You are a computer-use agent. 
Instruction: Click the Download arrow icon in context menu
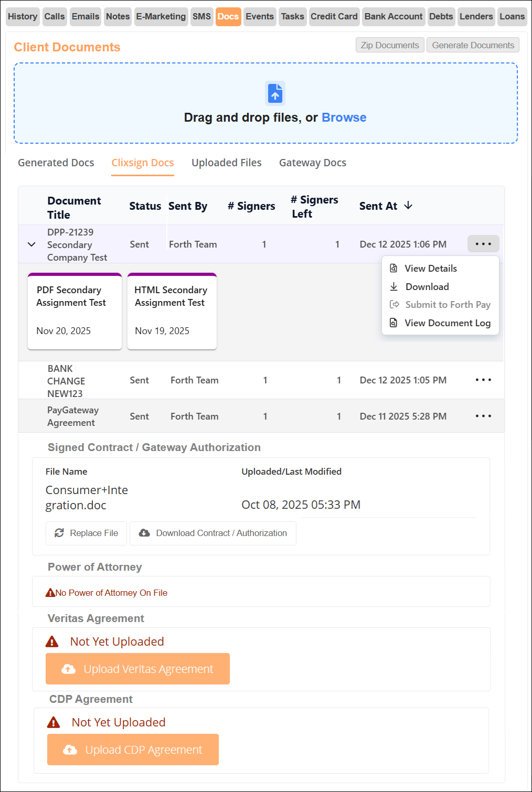(x=393, y=286)
